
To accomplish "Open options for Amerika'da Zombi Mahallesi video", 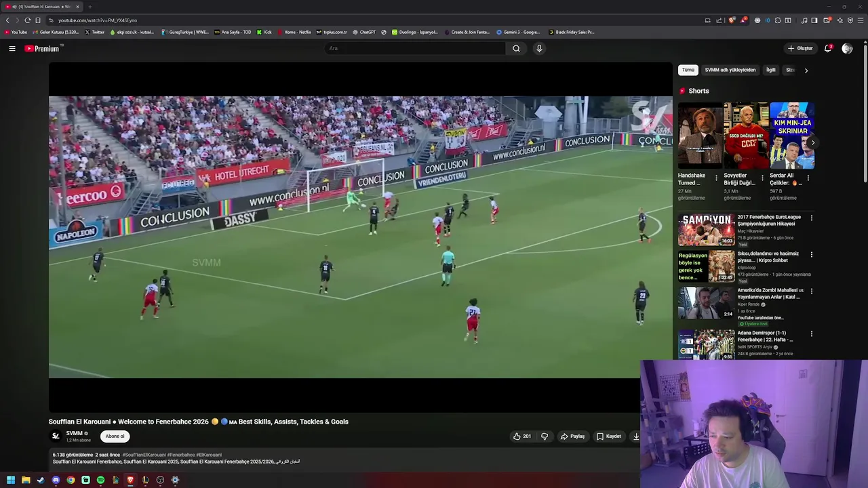I will [x=811, y=291].
